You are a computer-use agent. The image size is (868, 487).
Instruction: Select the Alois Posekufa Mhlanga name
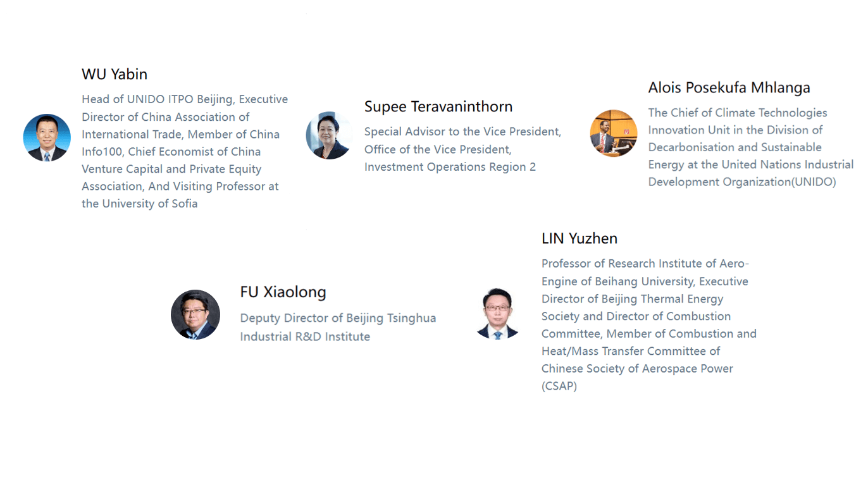[x=729, y=87]
